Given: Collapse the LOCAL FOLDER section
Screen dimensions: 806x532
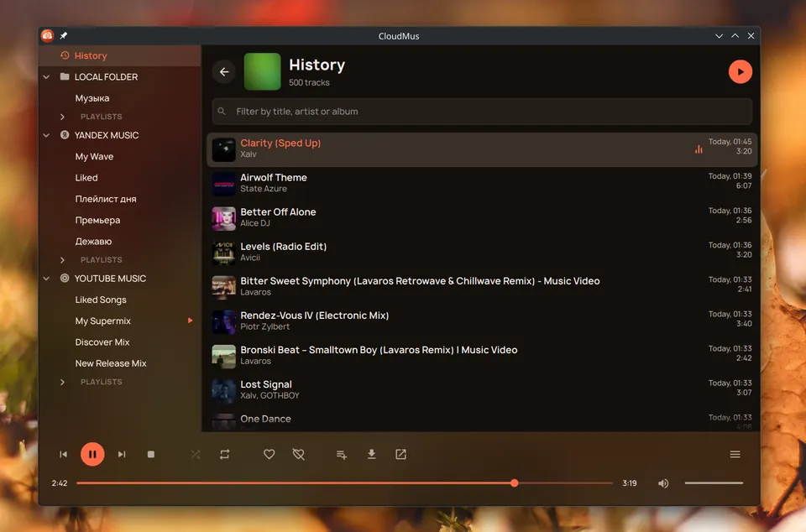Looking at the screenshot, I should tap(46, 77).
